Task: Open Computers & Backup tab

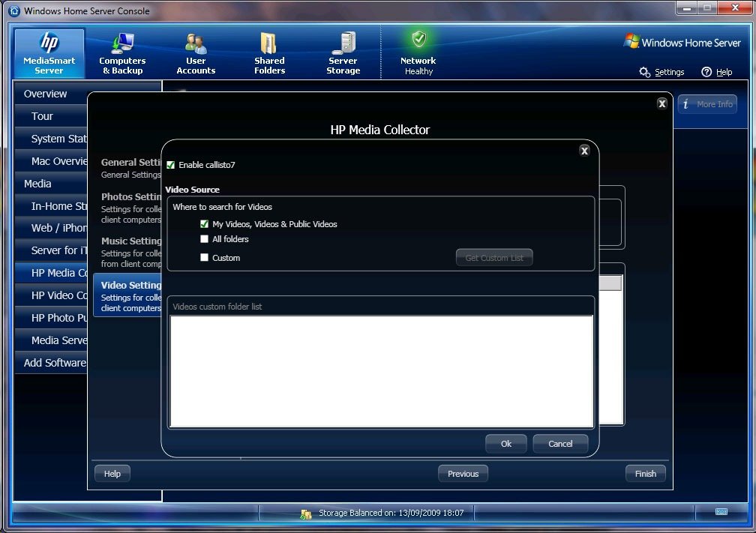Action: [x=122, y=53]
